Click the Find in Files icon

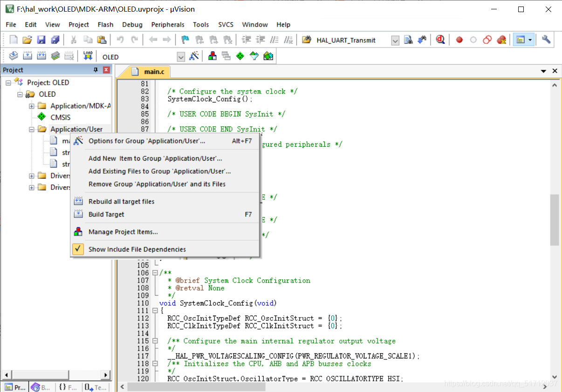tap(306, 40)
